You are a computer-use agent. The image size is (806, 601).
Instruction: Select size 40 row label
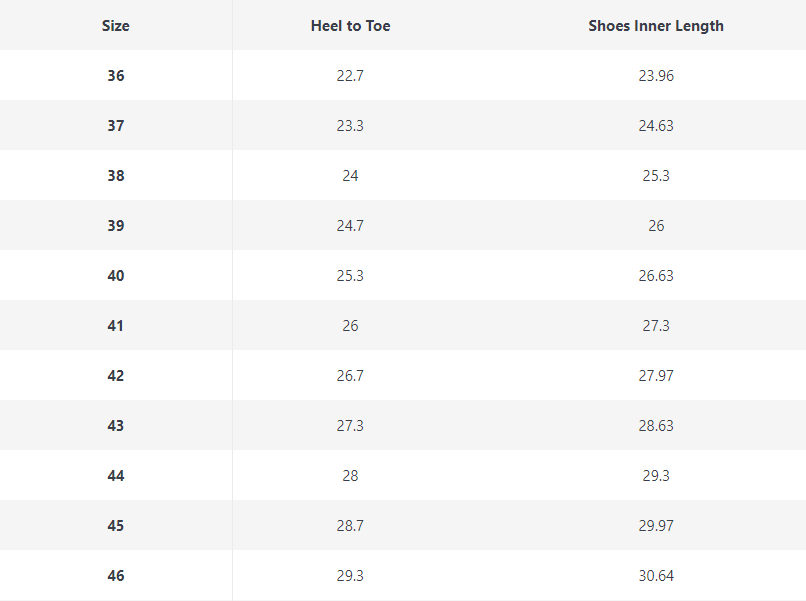click(x=116, y=276)
